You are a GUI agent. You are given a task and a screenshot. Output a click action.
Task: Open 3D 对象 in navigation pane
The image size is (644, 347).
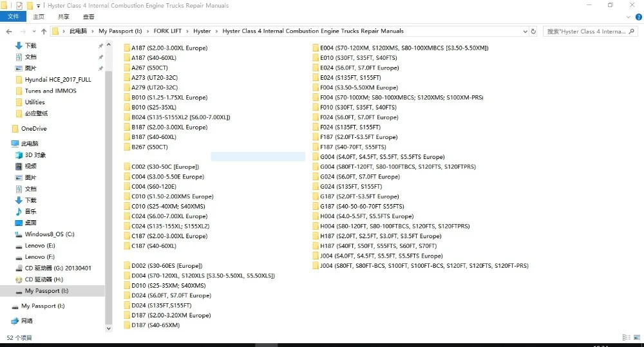click(x=35, y=155)
